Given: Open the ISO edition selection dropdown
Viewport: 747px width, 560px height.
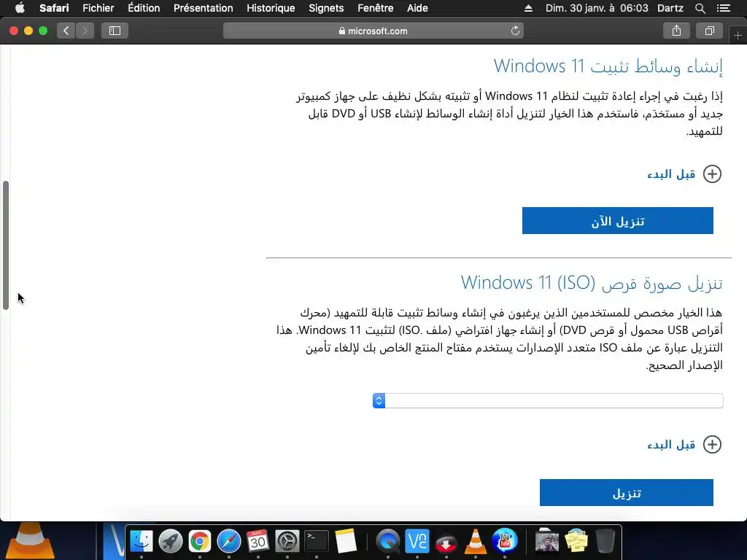Looking at the screenshot, I should (x=548, y=400).
